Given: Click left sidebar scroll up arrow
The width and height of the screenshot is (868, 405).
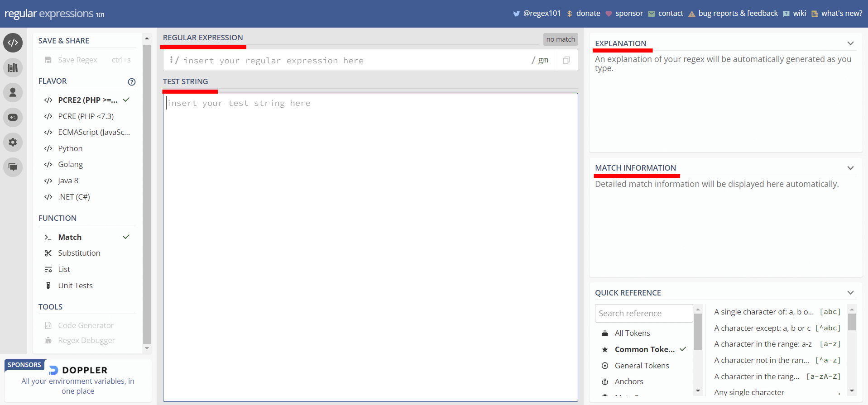Looking at the screenshot, I should point(147,38).
